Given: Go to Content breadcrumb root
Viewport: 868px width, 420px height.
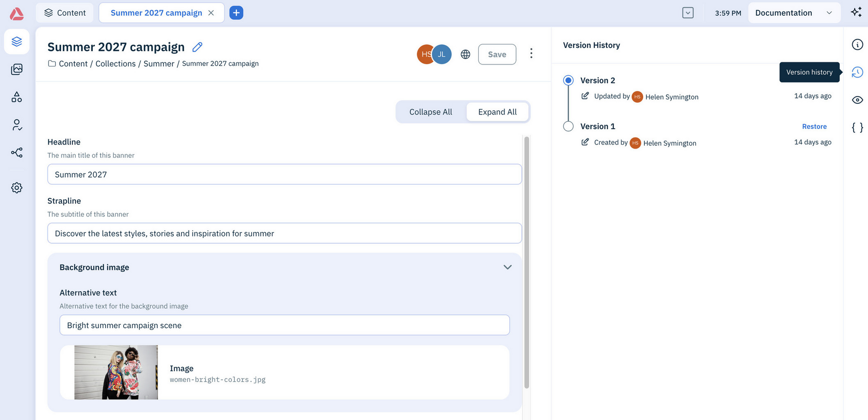Looking at the screenshot, I should (x=73, y=64).
